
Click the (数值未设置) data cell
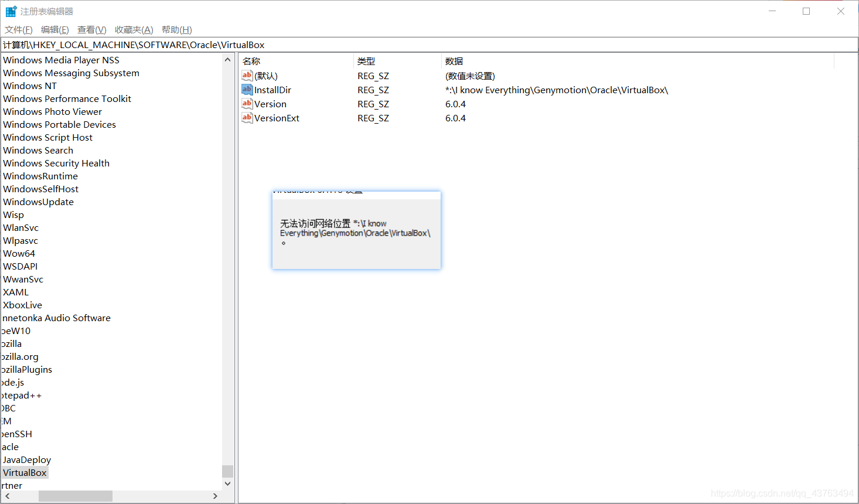coord(470,76)
